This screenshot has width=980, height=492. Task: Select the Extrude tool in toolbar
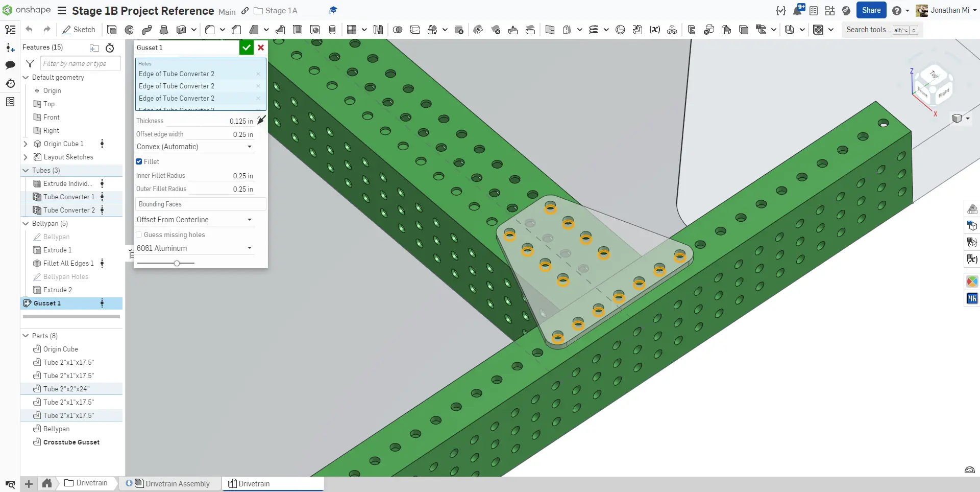[112, 30]
